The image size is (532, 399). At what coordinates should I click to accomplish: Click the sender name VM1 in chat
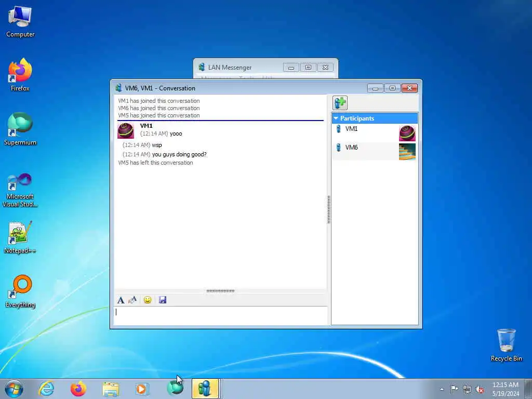(x=146, y=126)
